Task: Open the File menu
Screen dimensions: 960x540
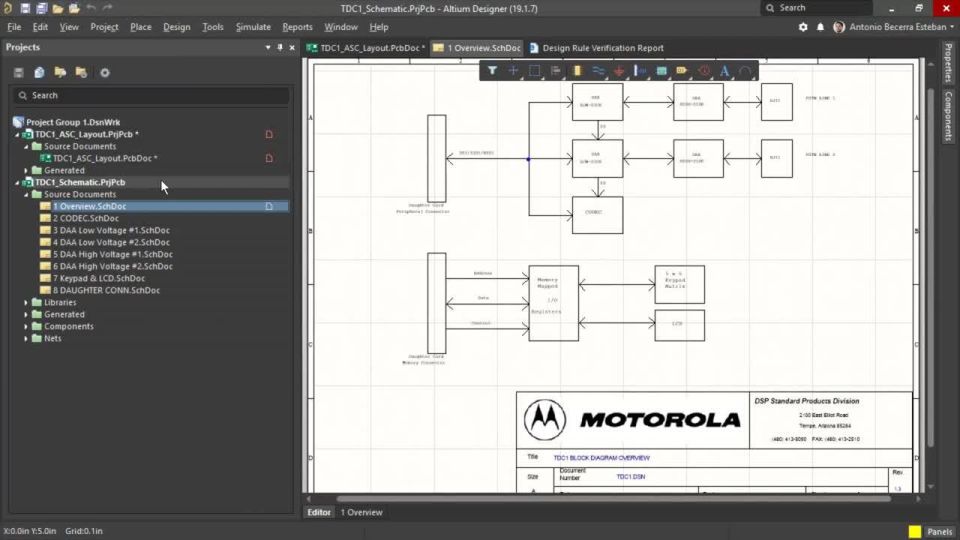Action: tap(14, 27)
